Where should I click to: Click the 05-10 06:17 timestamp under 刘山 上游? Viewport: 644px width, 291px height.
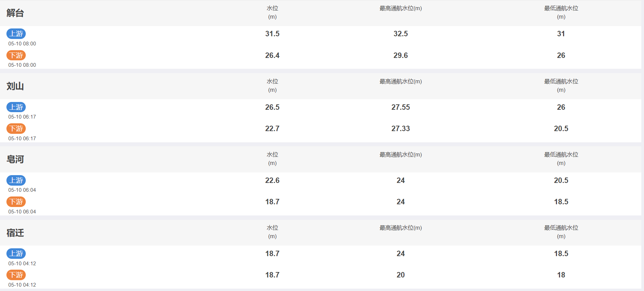[x=22, y=117]
